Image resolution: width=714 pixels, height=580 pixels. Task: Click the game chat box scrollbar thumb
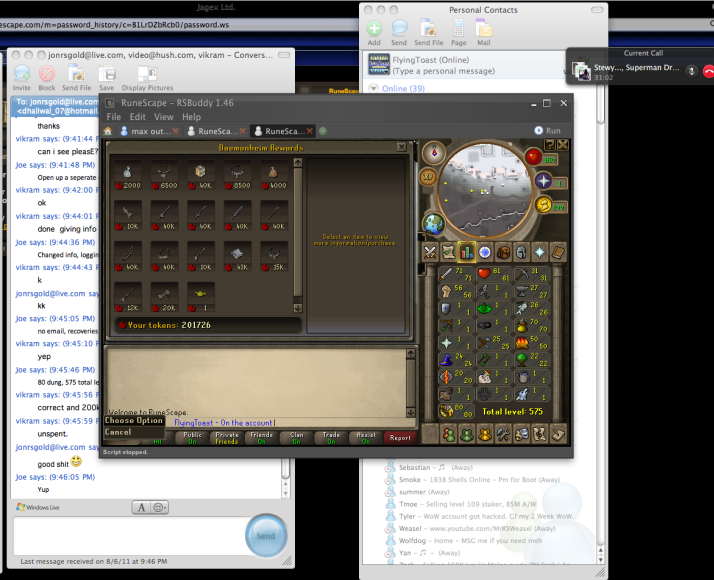[x=410, y=382]
